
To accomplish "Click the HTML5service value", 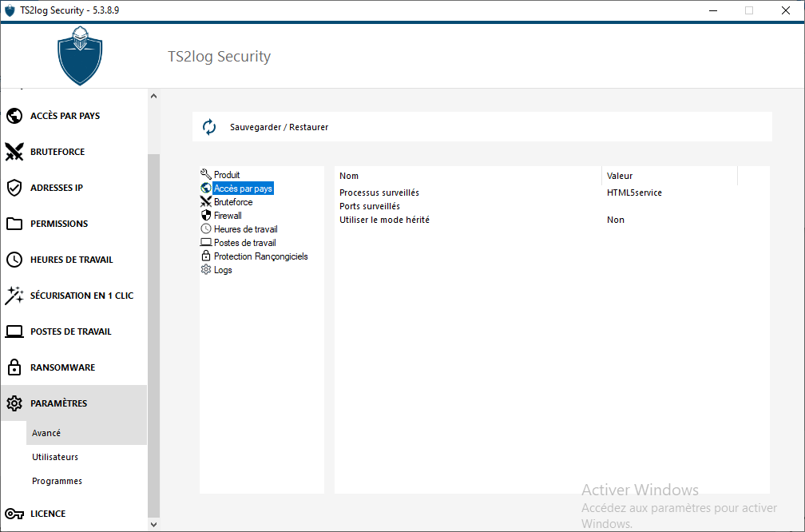I will tap(634, 193).
